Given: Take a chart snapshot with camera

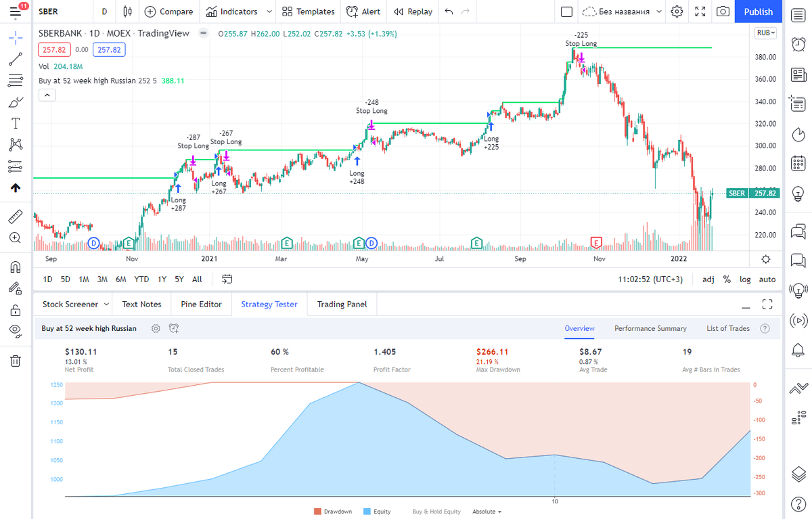Looking at the screenshot, I should pyautogui.click(x=723, y=12).
